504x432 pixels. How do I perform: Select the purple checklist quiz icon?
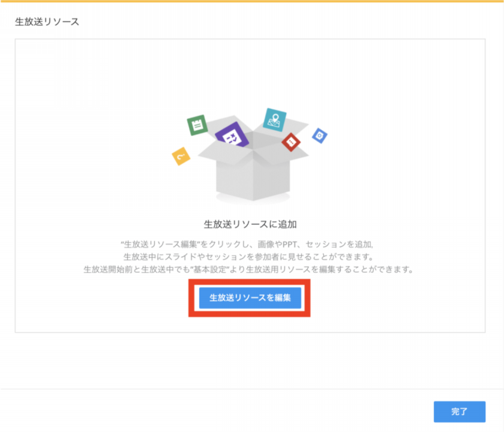pos(232,136)
